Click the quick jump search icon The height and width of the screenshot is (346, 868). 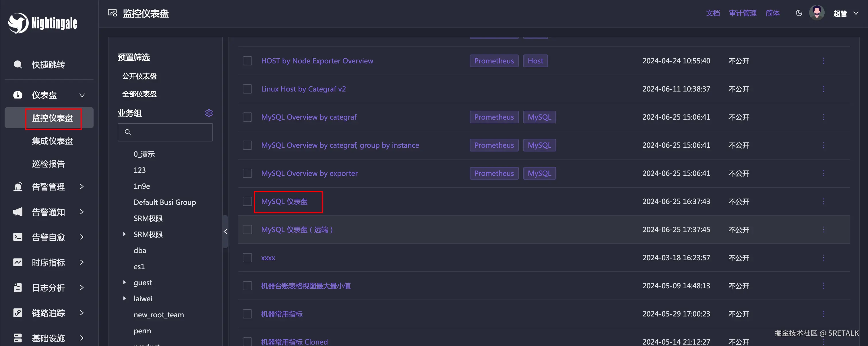click(18, 64)
